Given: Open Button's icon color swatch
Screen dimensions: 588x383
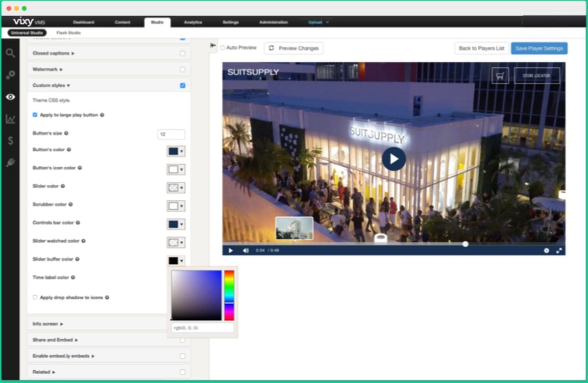Looking at the screenshot, I should coord(176,169).
